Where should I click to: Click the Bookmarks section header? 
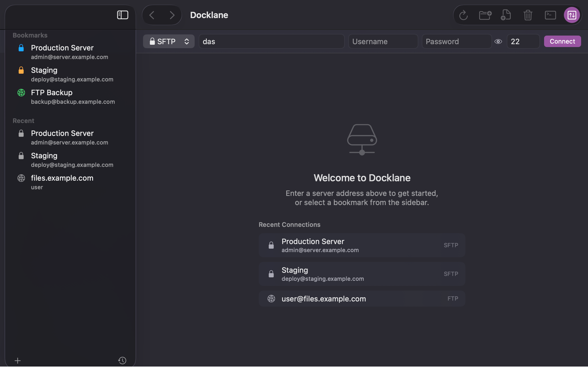30,35
